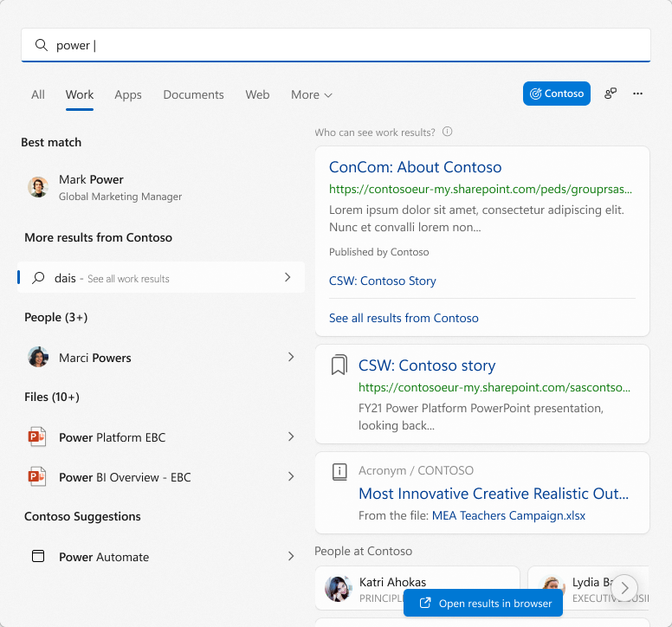672x627 pixels.
Task: Click 'dais - See all work results' row
Action: click(161, 278)
